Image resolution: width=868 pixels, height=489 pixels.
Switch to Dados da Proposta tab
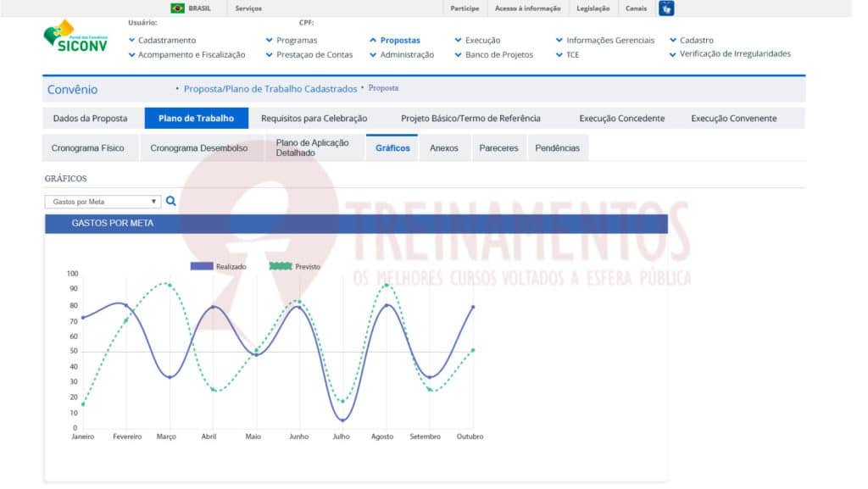coord(90,119)
